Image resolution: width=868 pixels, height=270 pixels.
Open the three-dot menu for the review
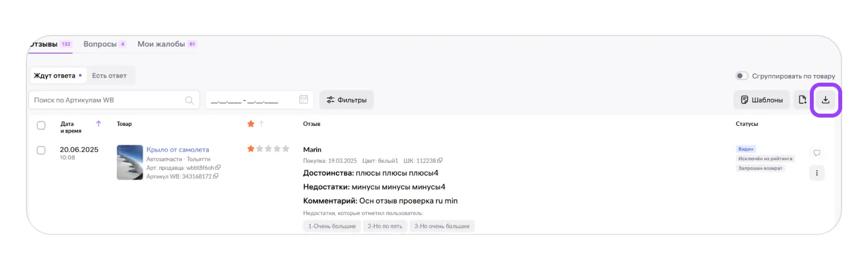(817, 172)
